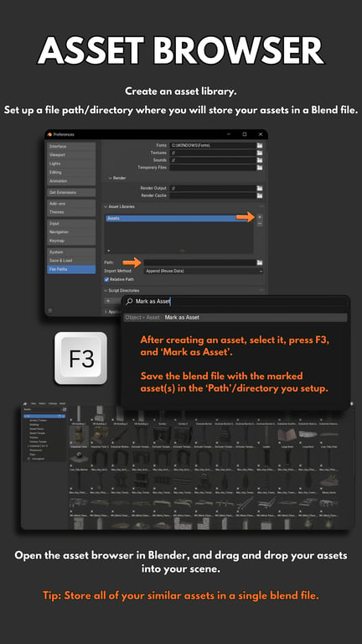Click the Textures path field
The width and height of the screenshot is (362, 644).
213,153
